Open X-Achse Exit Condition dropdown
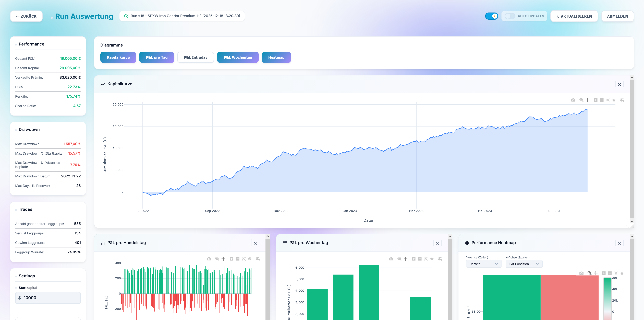This screenshot has width=644, height=320. click(x=524, y=264)
